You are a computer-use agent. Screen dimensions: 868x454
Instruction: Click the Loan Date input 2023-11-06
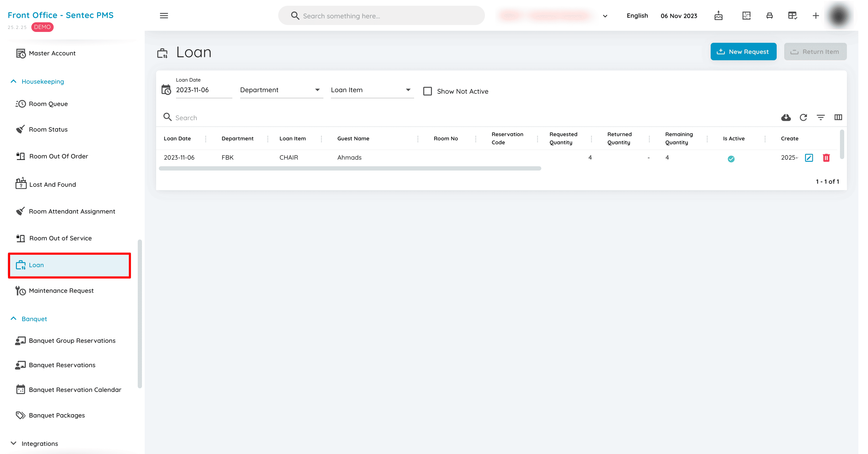[204, 90]
